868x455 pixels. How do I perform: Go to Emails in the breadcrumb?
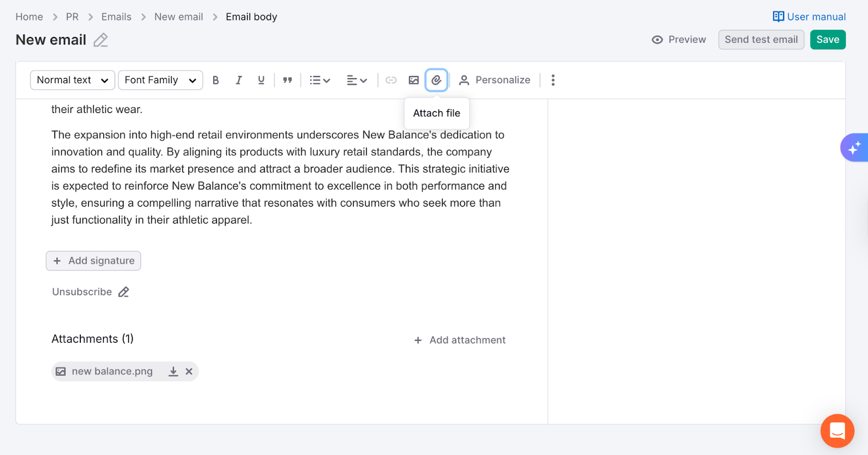tap(116, 17)
